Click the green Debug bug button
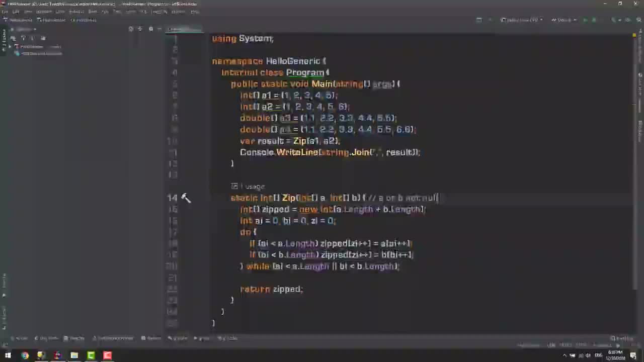Screen dimensions: 644x362 coord(594,20)
